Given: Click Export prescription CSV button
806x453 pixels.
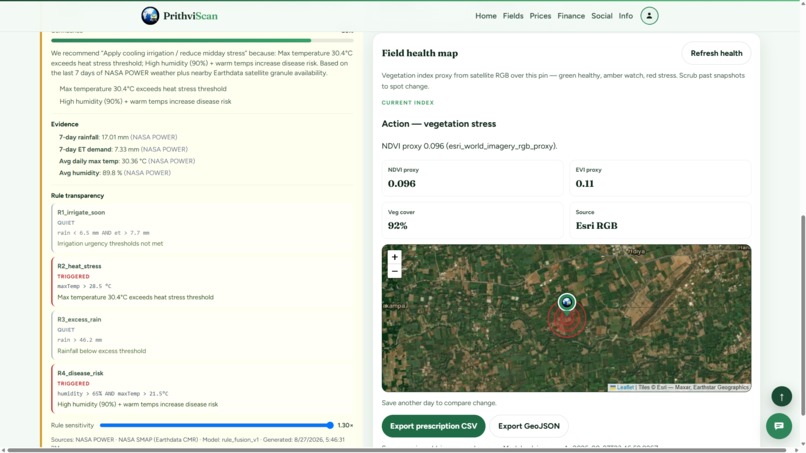Looking at the screenshot, I should click(433, 426).
